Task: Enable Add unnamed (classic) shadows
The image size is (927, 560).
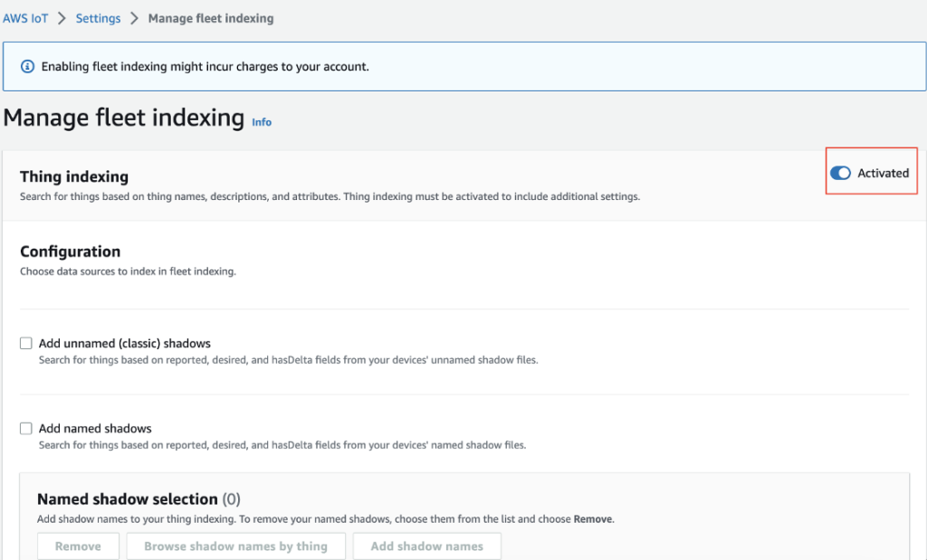Action: point(26,343)
